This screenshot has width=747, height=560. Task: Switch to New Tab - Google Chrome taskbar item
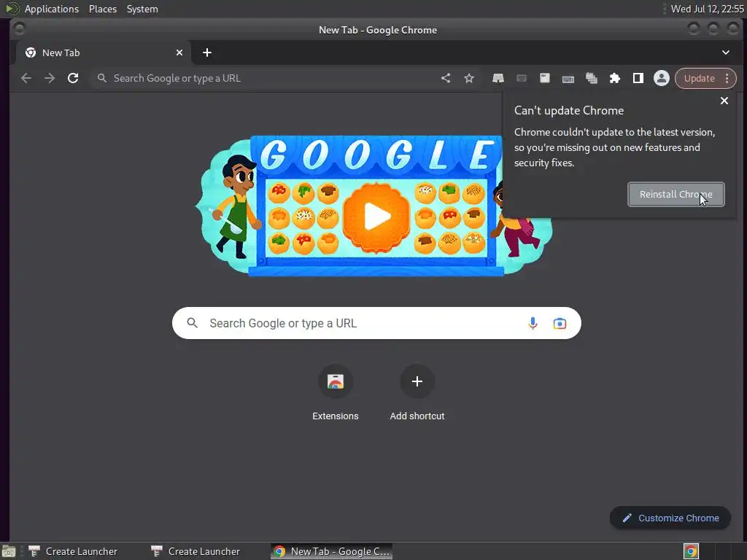[332, 551]
